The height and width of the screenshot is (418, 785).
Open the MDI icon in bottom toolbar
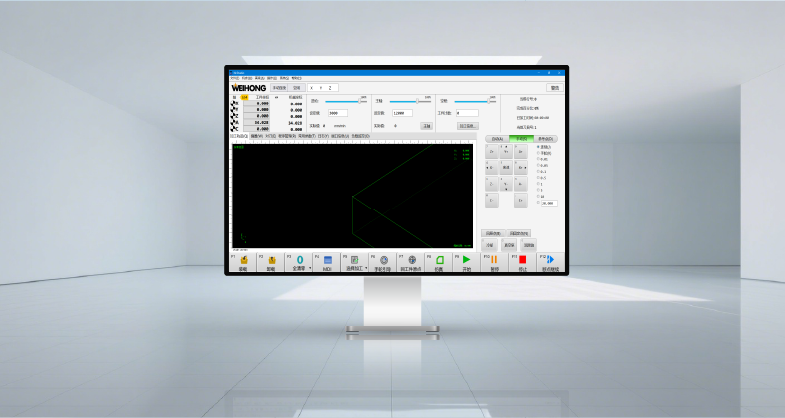pos(327,260)
